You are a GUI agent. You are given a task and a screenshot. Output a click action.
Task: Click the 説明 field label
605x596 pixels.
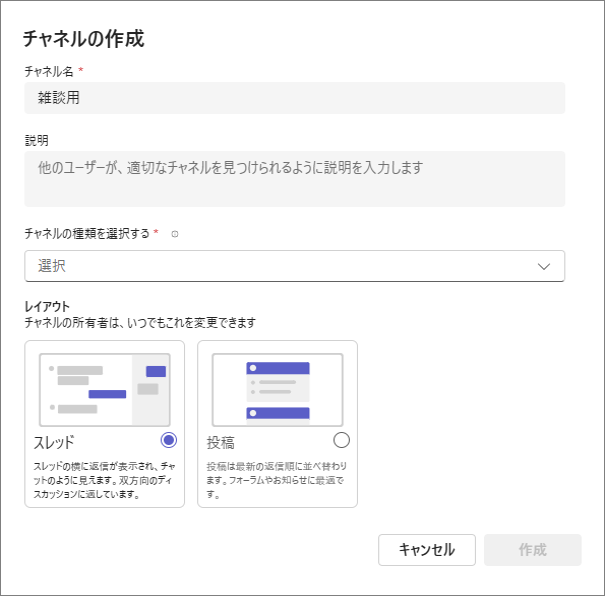(x=36, y=140)
